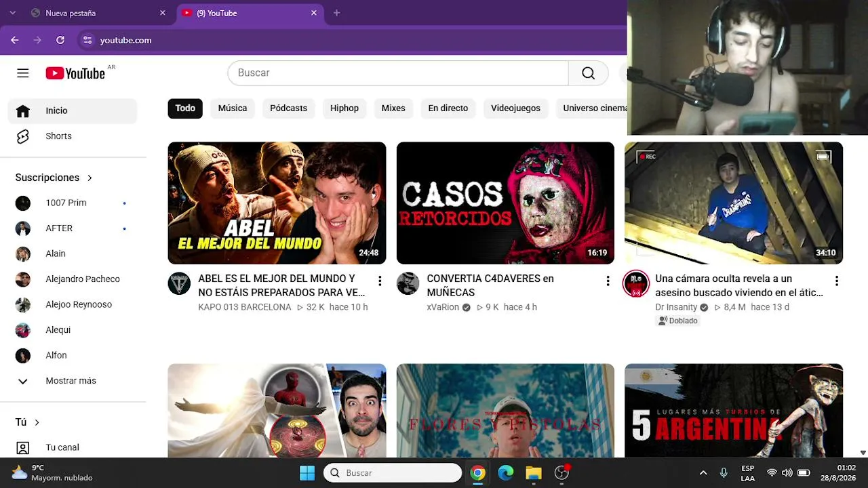Select the Mixes filter chip
868x488 pixels.
point(393,108)
